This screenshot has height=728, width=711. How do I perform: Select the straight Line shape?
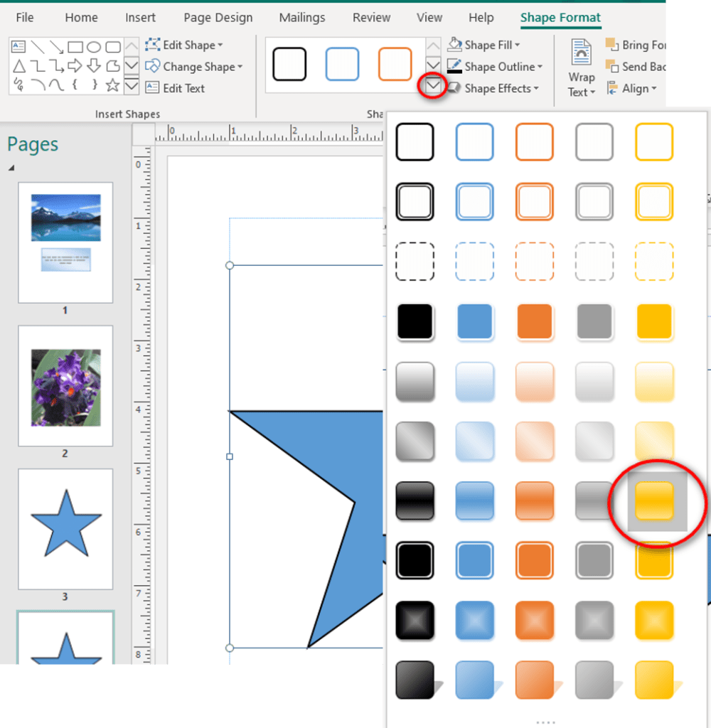[38, 47]
